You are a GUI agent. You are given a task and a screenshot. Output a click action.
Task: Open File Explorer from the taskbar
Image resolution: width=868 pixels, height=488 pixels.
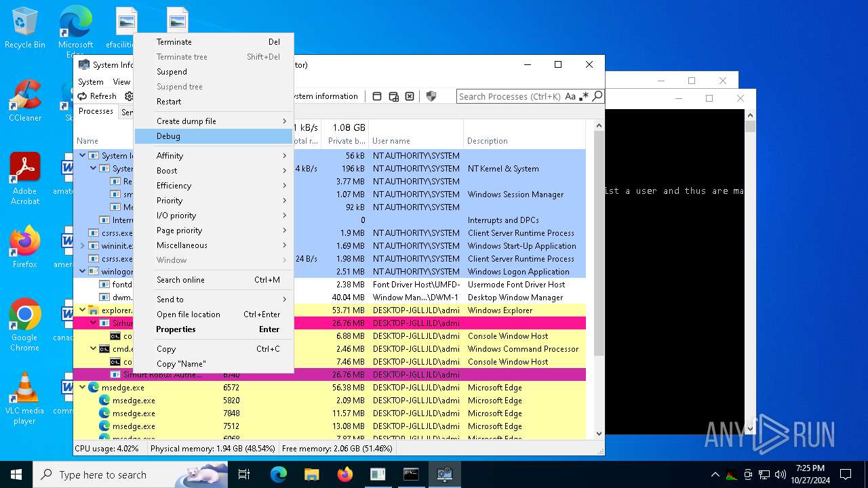click(x=311, y=474)
